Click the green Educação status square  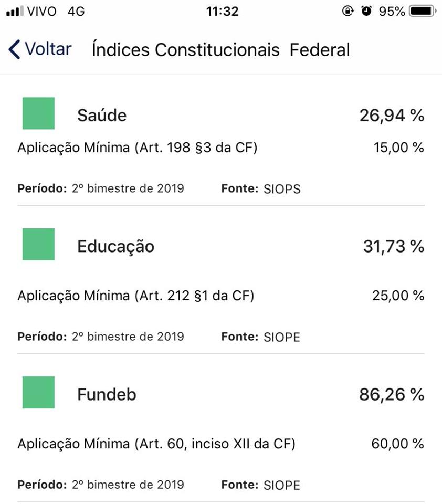pos(38,244)
